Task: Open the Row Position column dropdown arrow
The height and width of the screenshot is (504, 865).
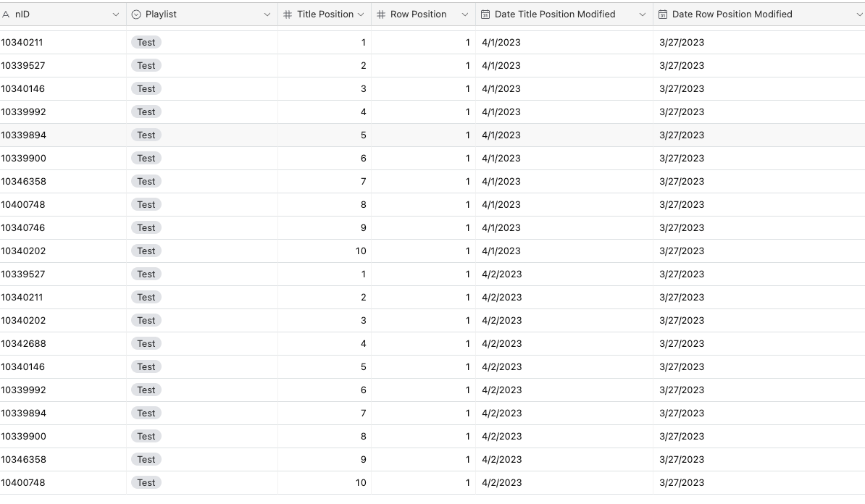Action: click(464, 14)
